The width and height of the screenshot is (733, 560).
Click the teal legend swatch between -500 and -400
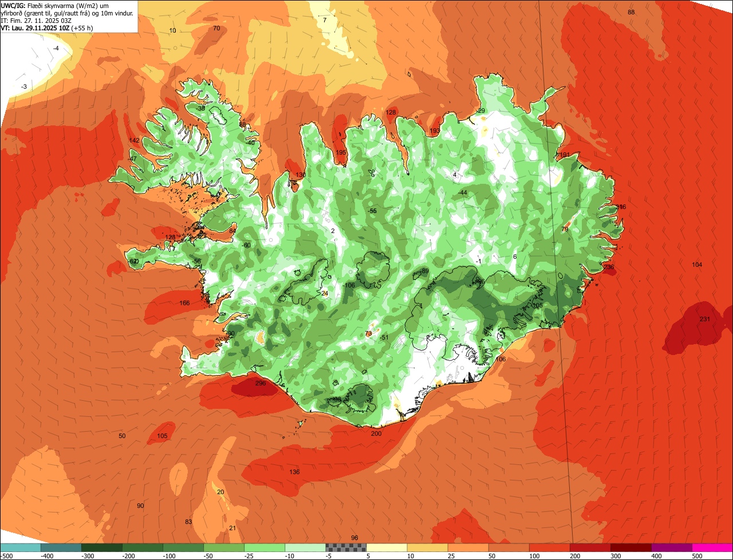pyautogui.click(x=21, y=547)
